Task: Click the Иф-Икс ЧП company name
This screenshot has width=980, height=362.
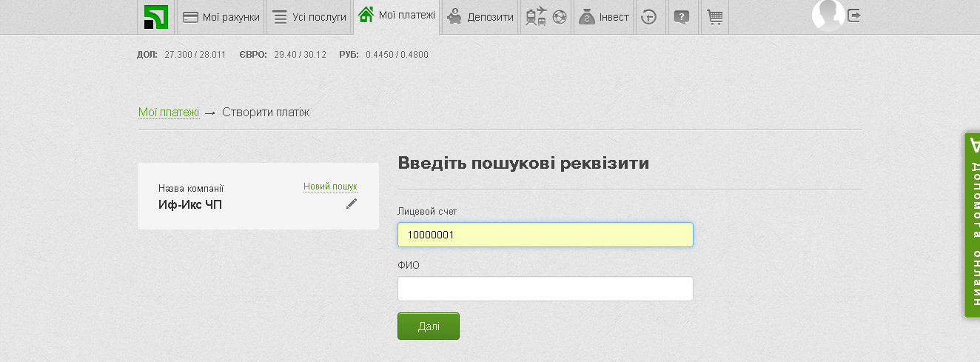Action: coord(189,205)
